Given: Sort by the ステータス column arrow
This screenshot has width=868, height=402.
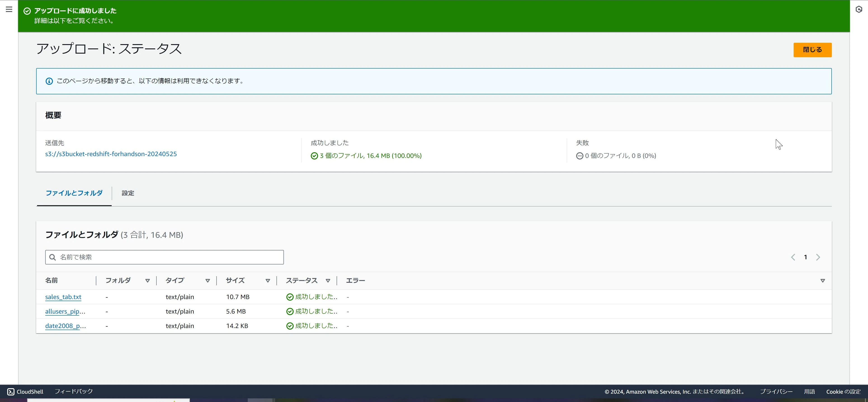Looking at the screenshot, I should [328, 281].
